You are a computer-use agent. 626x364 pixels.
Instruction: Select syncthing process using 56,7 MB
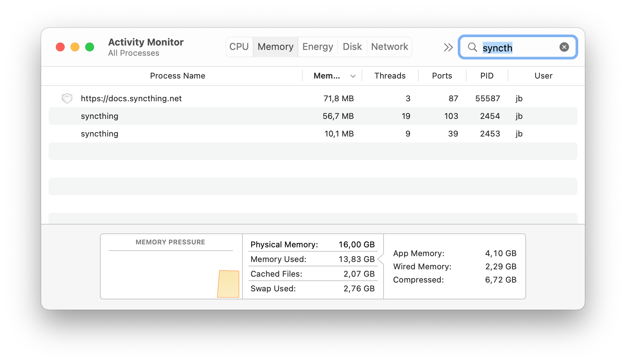pyautogui.click(x=313, y=116)
